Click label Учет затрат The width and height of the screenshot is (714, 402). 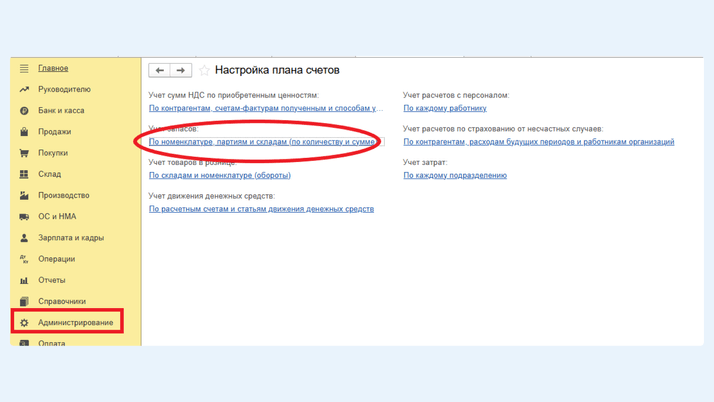click(x=425, y=162)
